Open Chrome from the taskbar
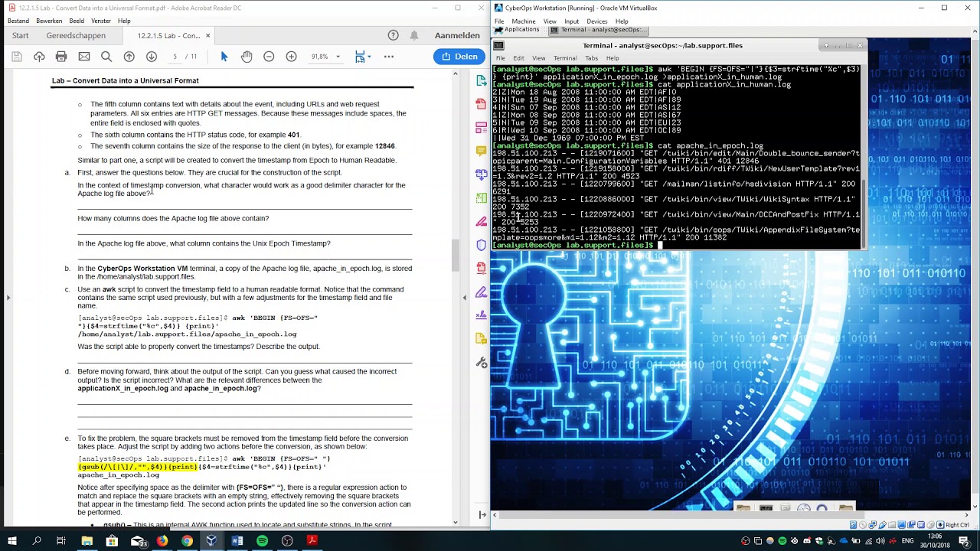This screenshot has width=980, height=551. point(187,541)
